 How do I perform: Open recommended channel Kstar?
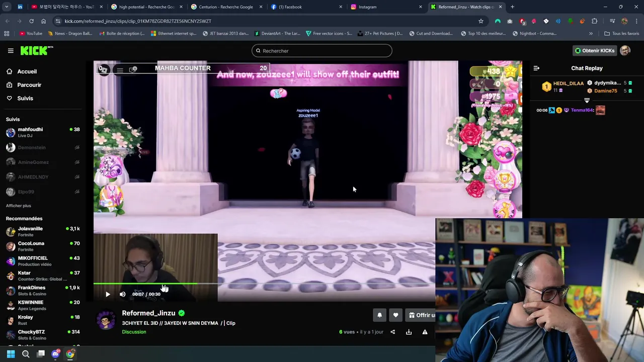(x=43, y=276)
